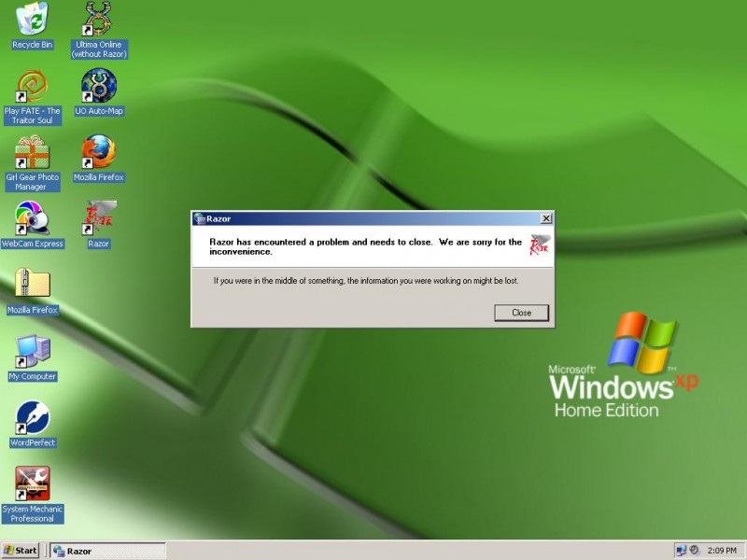Click the round gray system tray icon

click(x=696, y=551)
